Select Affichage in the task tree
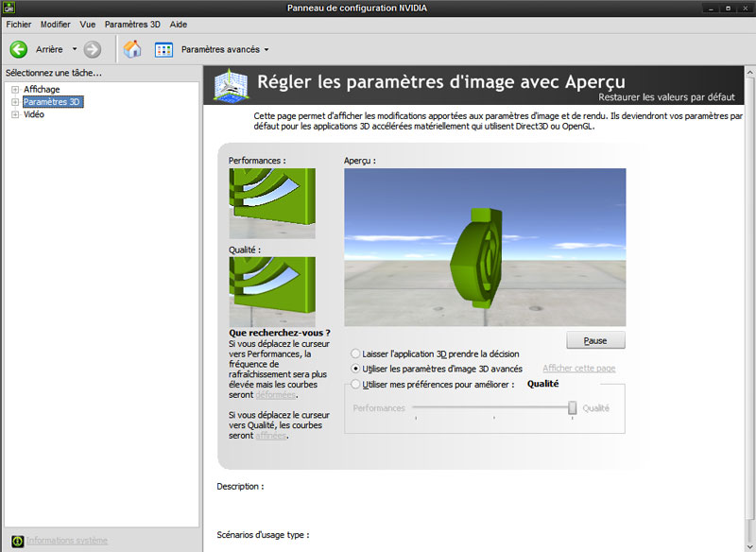The width and height of the screenshot is (756, 552). click(x=42, y=89)
